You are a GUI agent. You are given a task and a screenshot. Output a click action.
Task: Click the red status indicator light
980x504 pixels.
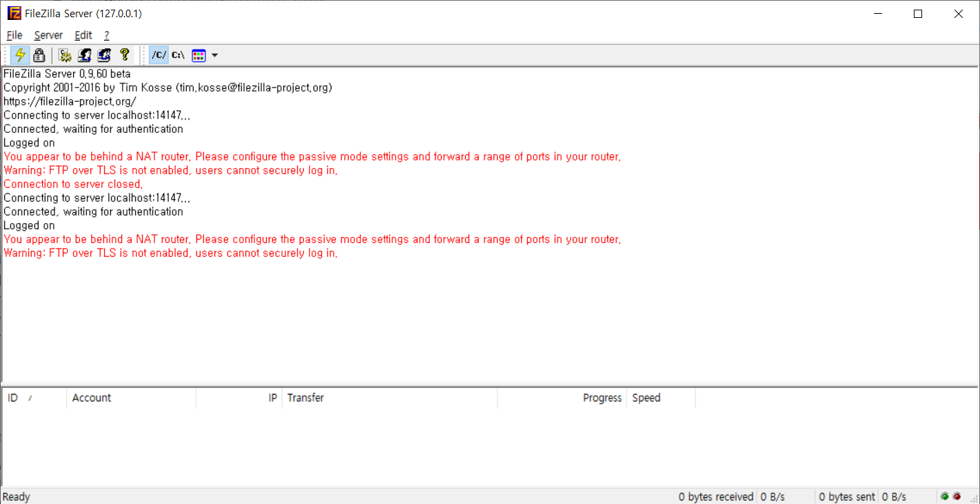click(x=957, y=496)
